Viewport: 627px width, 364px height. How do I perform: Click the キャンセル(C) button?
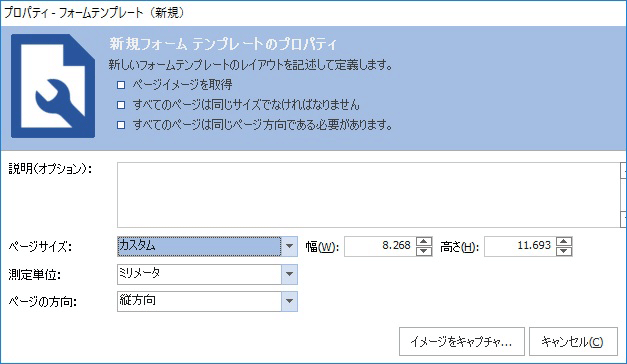573,342
